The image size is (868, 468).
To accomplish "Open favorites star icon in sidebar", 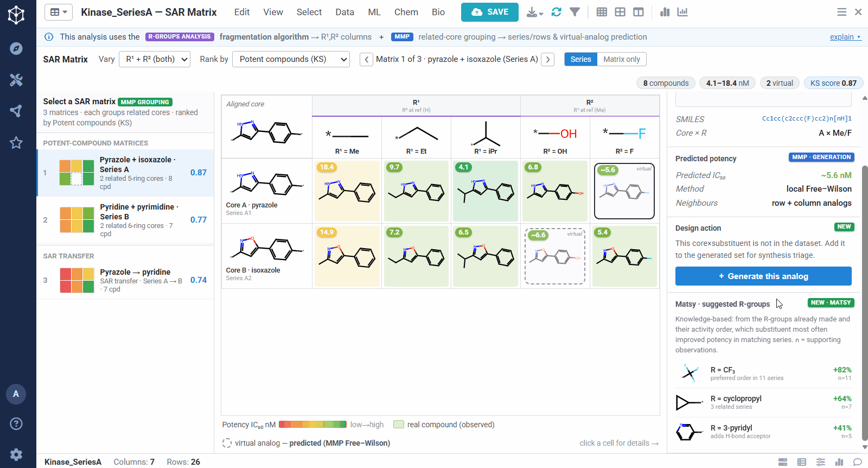I will pos(16,143).
